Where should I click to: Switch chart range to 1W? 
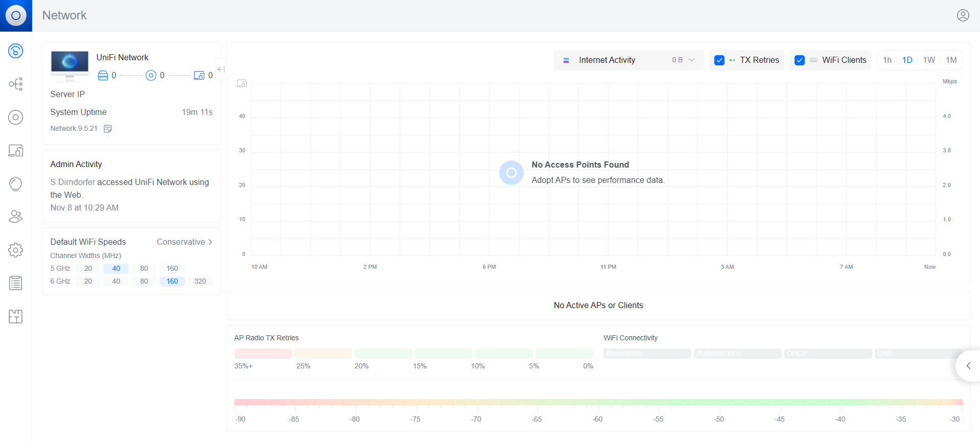[x=928, y=60]
